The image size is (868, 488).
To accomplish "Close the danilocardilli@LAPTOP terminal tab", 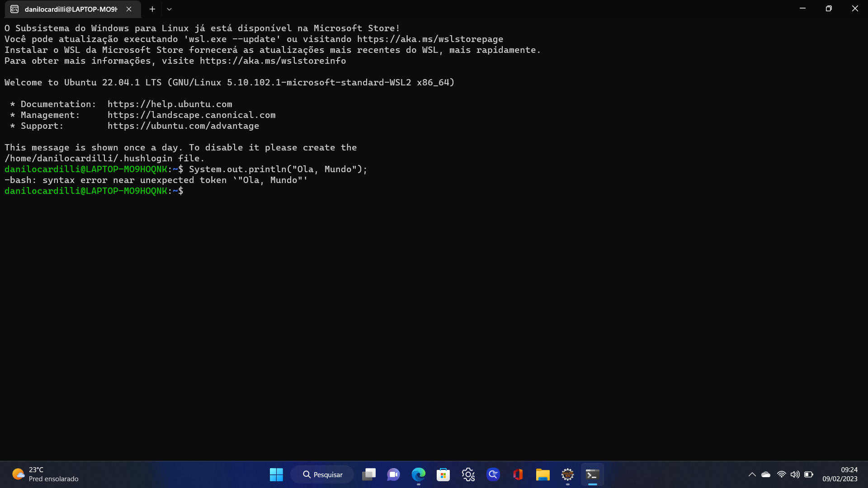I will [x=129, y=9].
